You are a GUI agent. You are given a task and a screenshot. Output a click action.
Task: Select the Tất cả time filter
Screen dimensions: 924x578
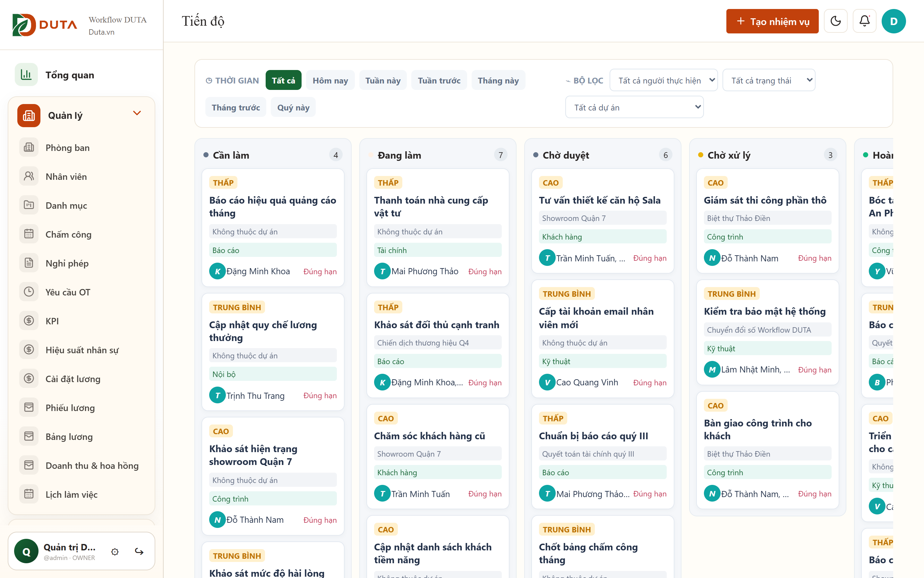pyautogui.click(x=283, y=80)
